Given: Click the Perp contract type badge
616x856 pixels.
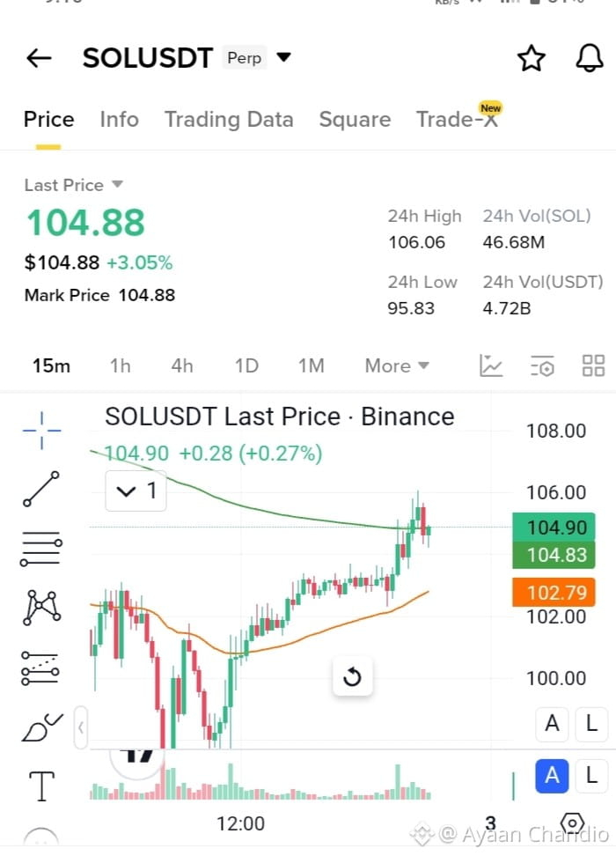Looking at the screenshot, I should point(245,57).
